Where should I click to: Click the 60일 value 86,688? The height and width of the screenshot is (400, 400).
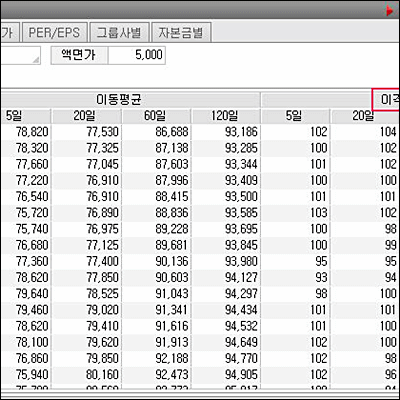tap(156, 132)
